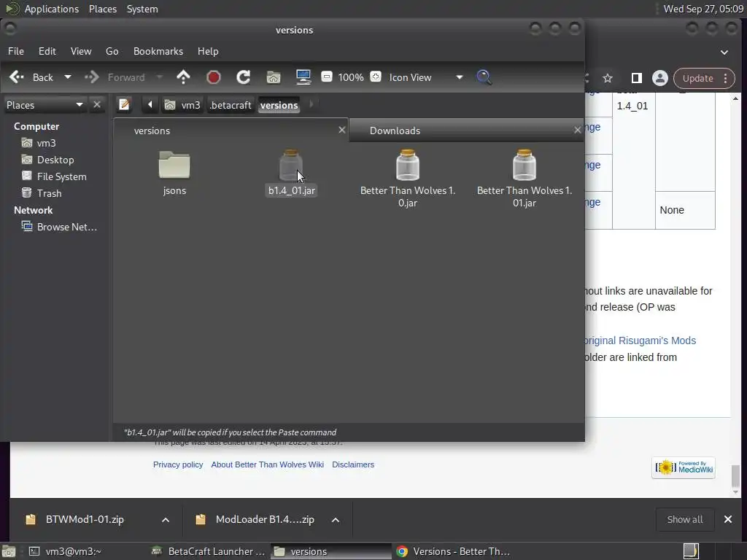Click the Powered by MediaWiki badge
This screenshot has height=560, width=747.
pos(684,468)
